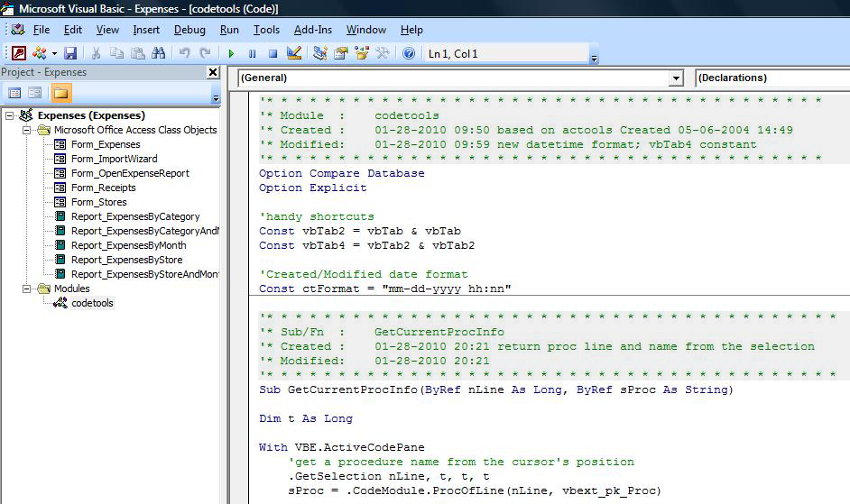Viewport: 850px width, 504px height.
Task: Open Visual Basic Help question mark icon
Action: coord(409,53)
